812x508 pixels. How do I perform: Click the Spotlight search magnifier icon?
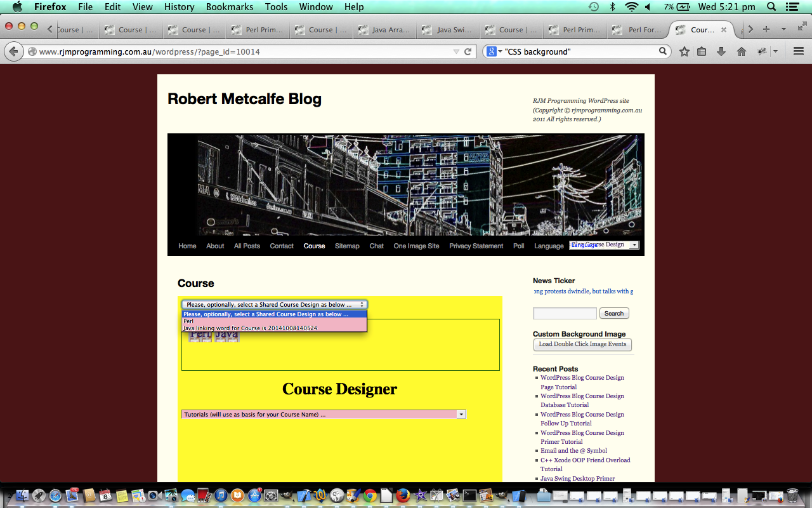[x=771, y=7]
